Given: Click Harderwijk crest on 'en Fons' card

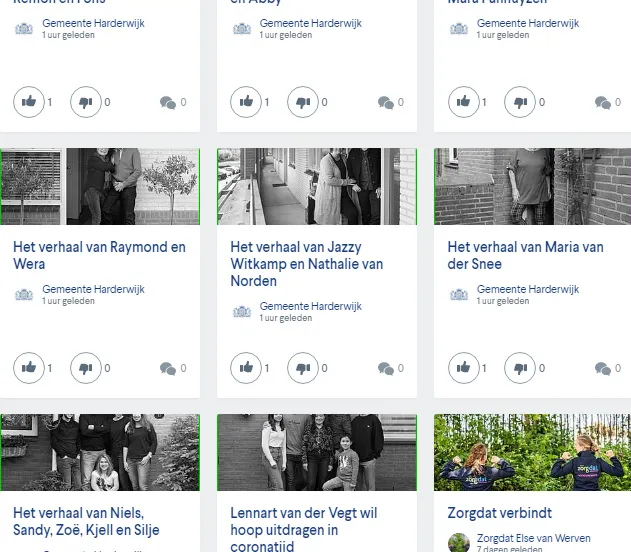Looking at the screenshot, I should coord(24,29).
